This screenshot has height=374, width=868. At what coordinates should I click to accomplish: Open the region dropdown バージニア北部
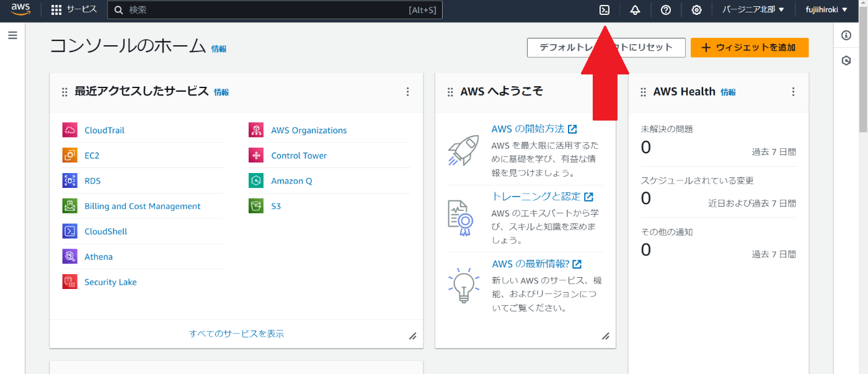pos(753,10)
